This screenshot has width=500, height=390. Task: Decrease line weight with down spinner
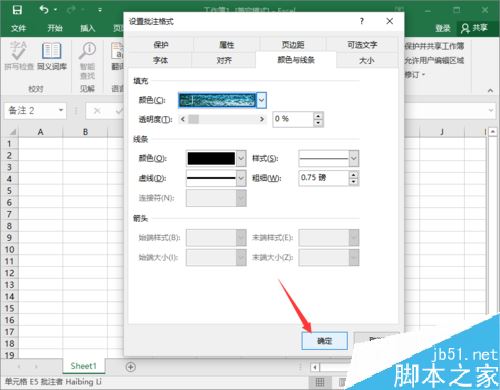353,182
